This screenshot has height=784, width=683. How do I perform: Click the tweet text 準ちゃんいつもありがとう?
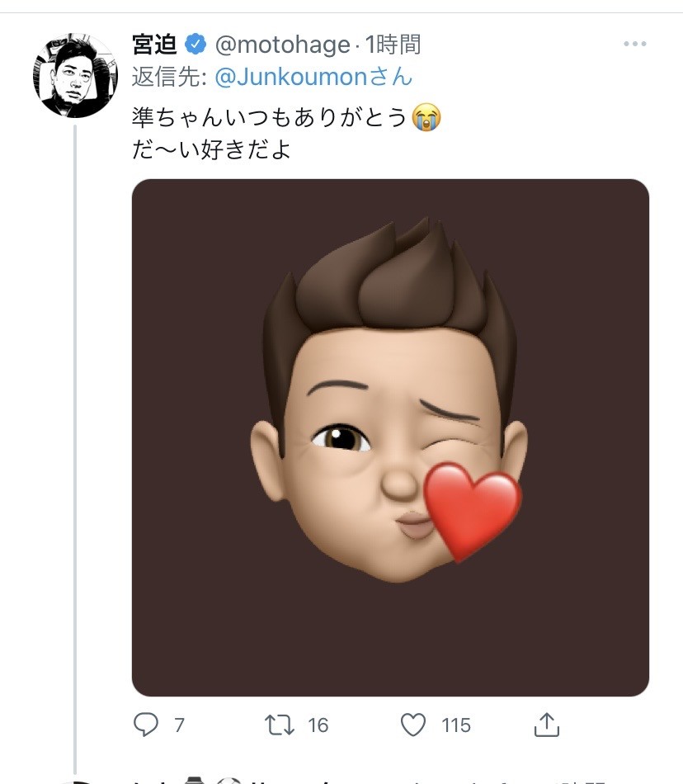pos(271,117)
